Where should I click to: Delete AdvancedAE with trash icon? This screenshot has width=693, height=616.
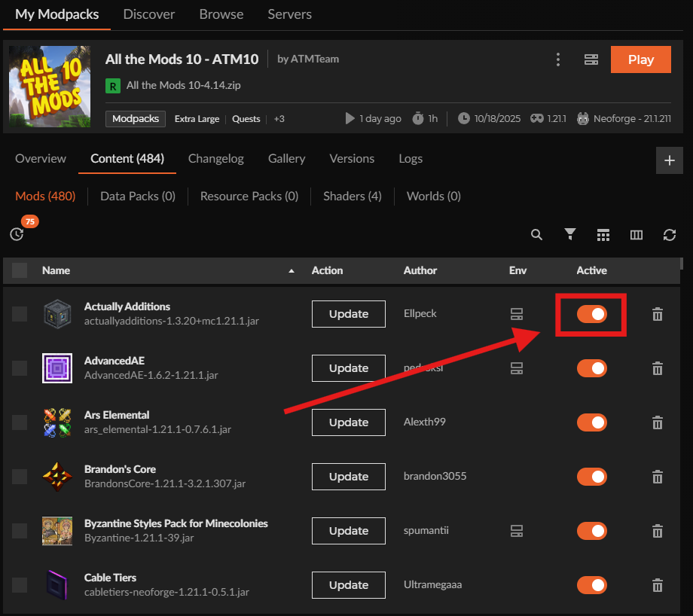coord(658,368)
